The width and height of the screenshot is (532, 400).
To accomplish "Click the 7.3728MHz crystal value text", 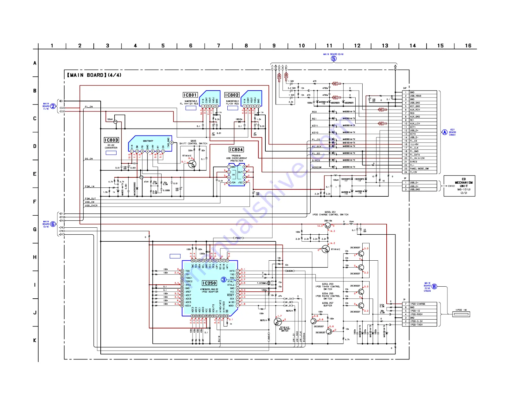I will 262,283.
